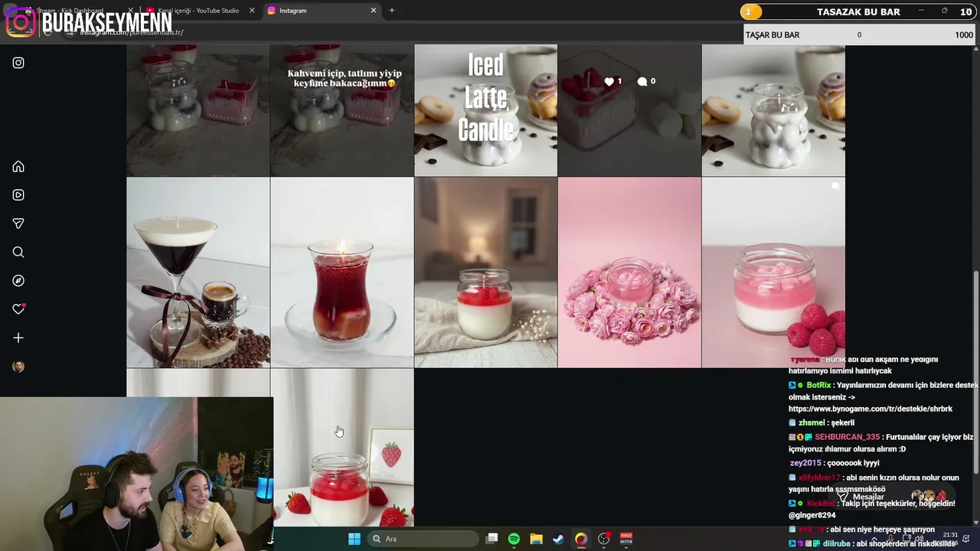Open the top-row post with donuts, far right
This screenshot has height=551, width=980.
[x=773, y=110]
